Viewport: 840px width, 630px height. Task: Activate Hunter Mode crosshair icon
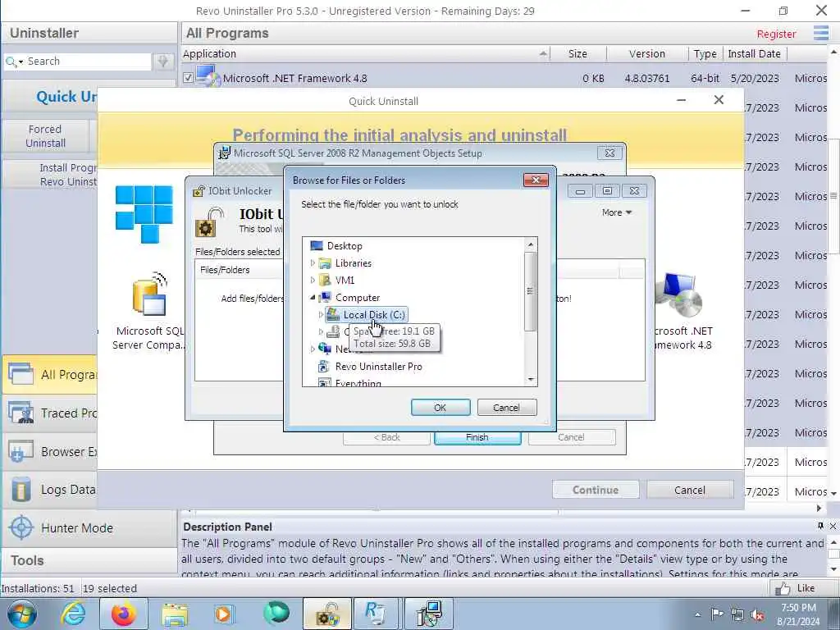21,527
